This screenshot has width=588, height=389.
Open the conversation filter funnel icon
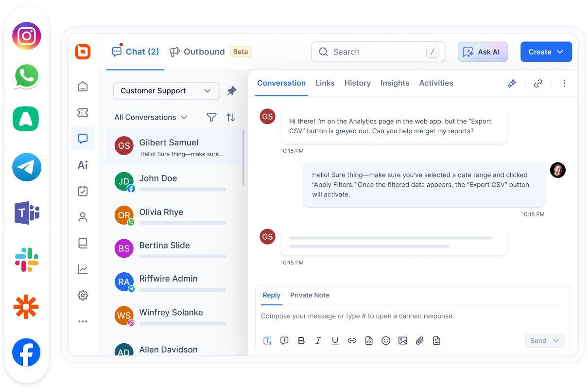coord(211,117)
